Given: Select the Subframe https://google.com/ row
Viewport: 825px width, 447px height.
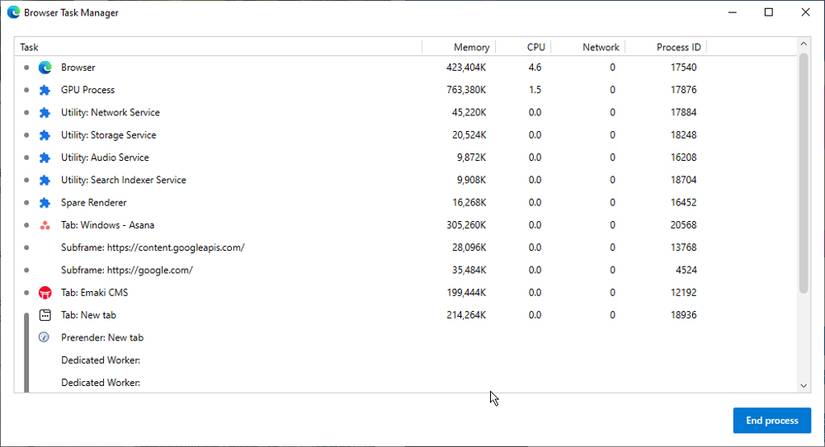Looking at the screenshot, I should tap(126, 270).
